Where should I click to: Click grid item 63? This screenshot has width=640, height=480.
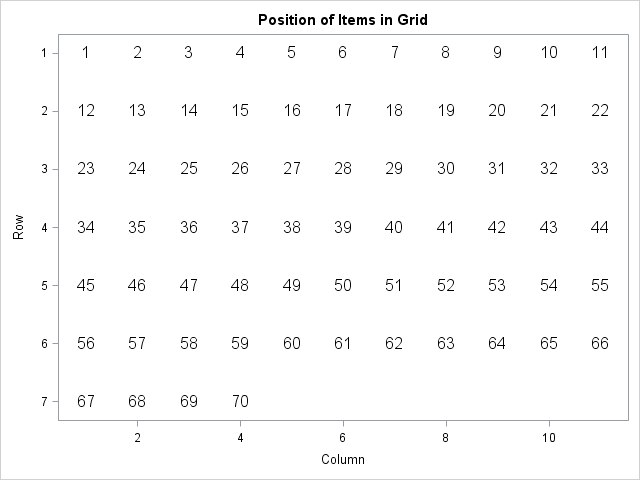[x=446, y=343]
